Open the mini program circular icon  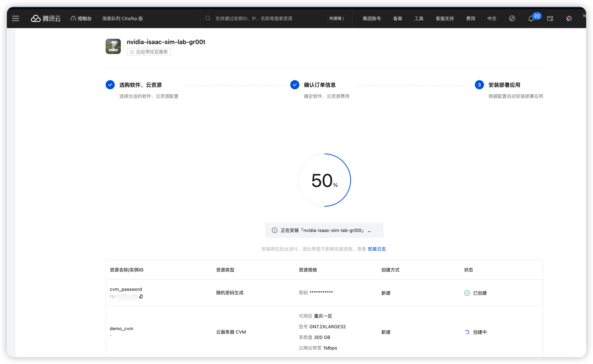pyautogui.click(x=512, y=19)
